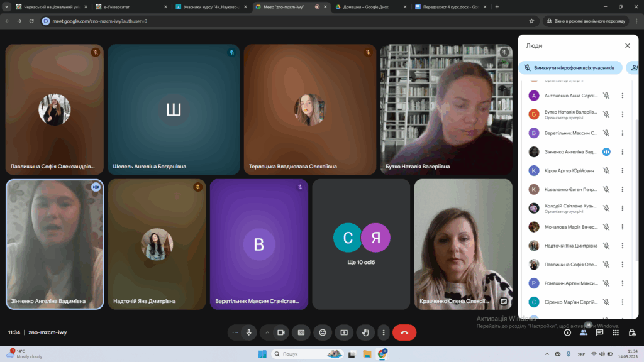Toggle closed captions on or off
This screenshot has height=362, width=644.
[x=301, y=332]
